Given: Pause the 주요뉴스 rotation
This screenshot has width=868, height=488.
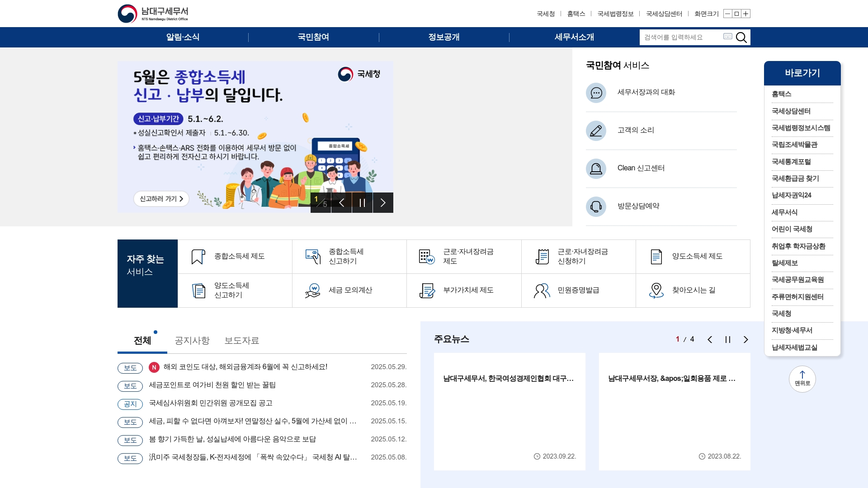Looking at the screenshot, I should 728,339.
